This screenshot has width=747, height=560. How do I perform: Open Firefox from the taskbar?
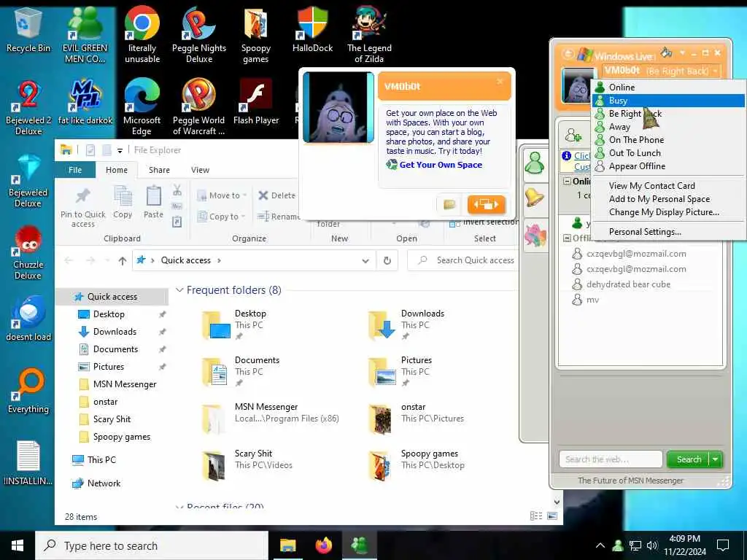coord(323,545)
